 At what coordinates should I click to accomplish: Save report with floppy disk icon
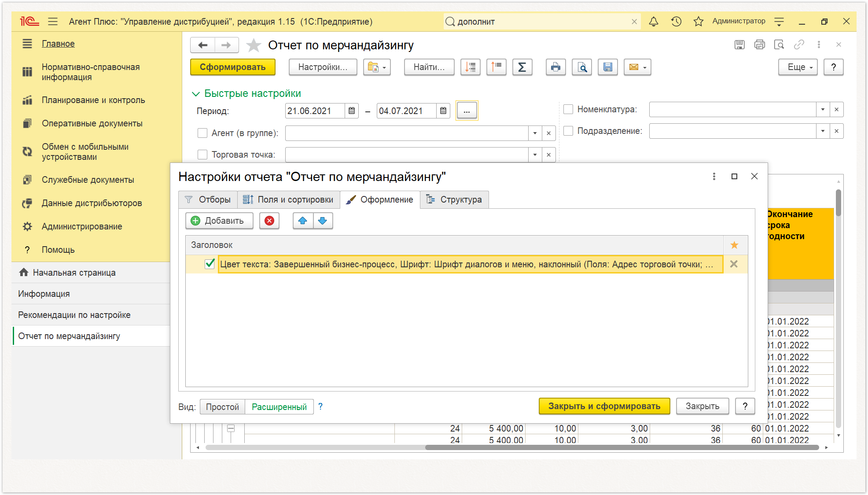point(607,67)
